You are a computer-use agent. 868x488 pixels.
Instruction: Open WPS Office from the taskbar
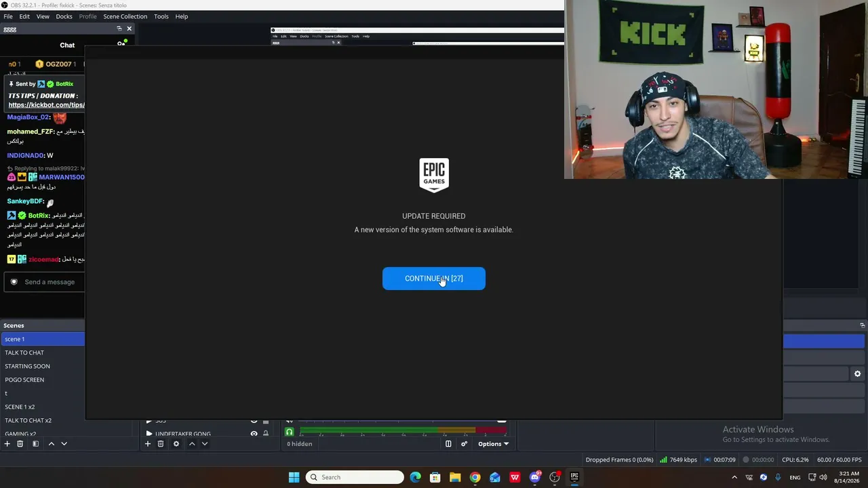coord(515,477)
